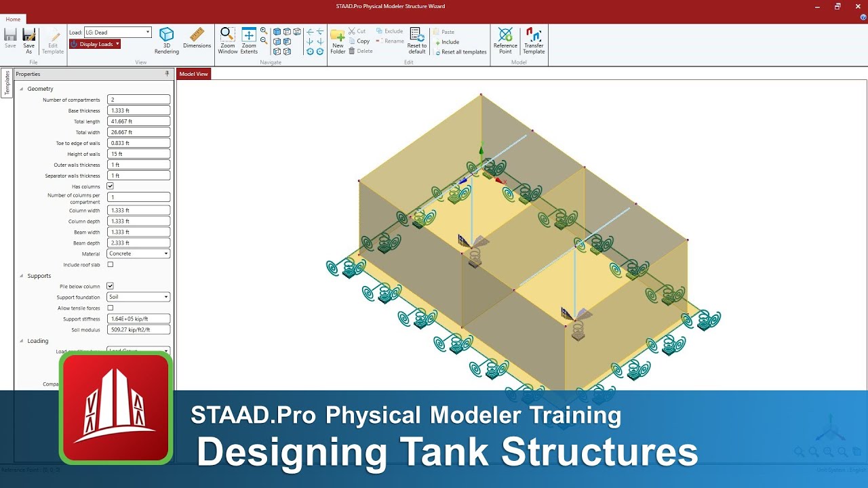
Task: Open the Display Loads dropdown
Action: [95, 44]
